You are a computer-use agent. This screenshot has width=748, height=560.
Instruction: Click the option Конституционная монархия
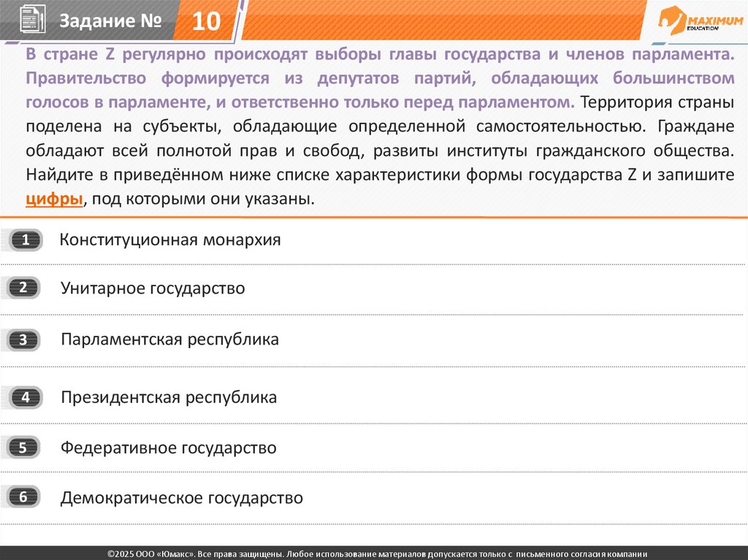pos(169,239)
